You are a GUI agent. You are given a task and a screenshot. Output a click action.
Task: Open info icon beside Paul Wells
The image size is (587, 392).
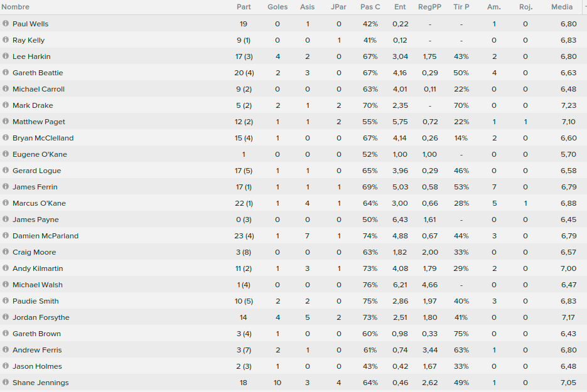point(6,23)
